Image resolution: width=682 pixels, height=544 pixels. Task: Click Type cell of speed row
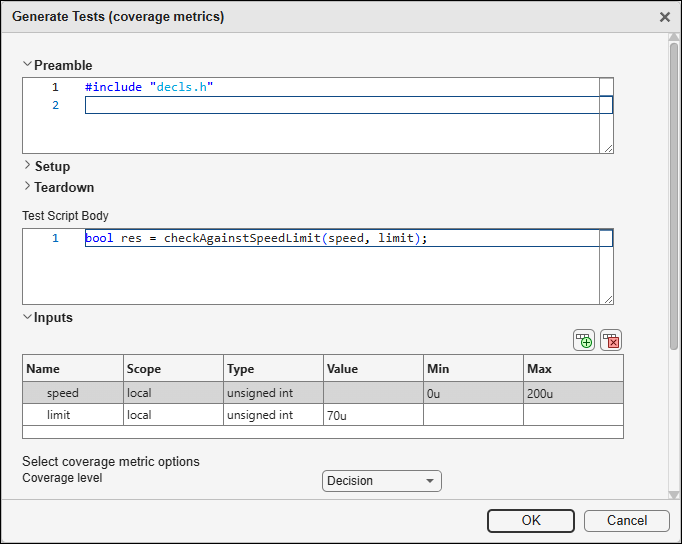tap(274, 393)
